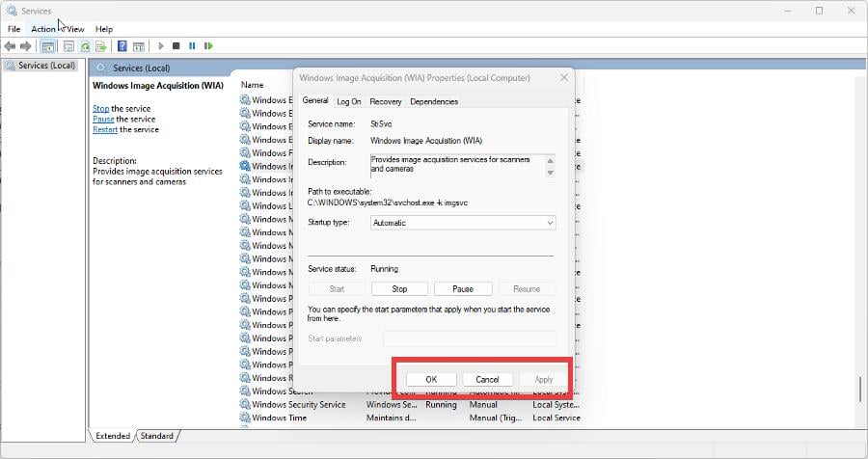Image resolution: width=868 pixels, height=459 pixels.
Task: Click the forward arrow in the toolbar
Action: pos(25,46)
